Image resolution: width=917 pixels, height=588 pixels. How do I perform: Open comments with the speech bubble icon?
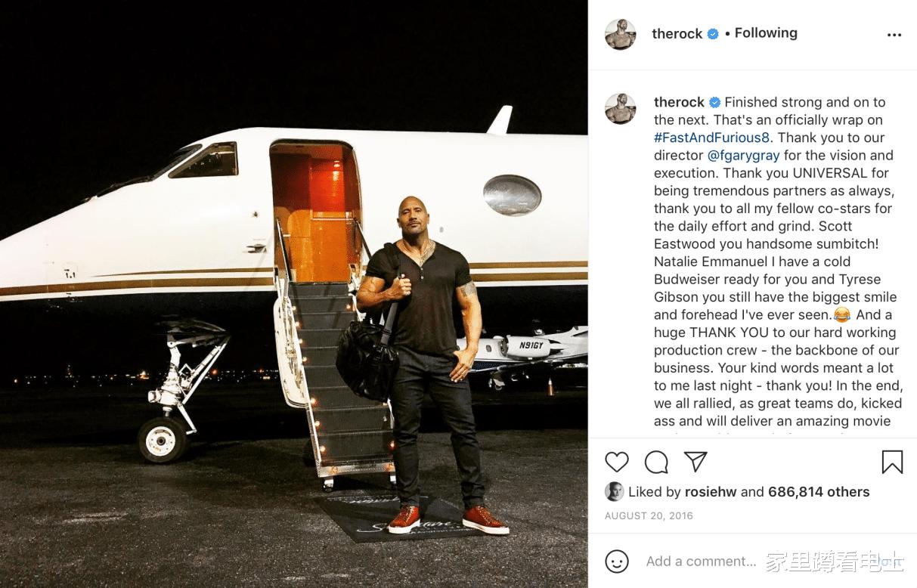(x=656, y=462)
